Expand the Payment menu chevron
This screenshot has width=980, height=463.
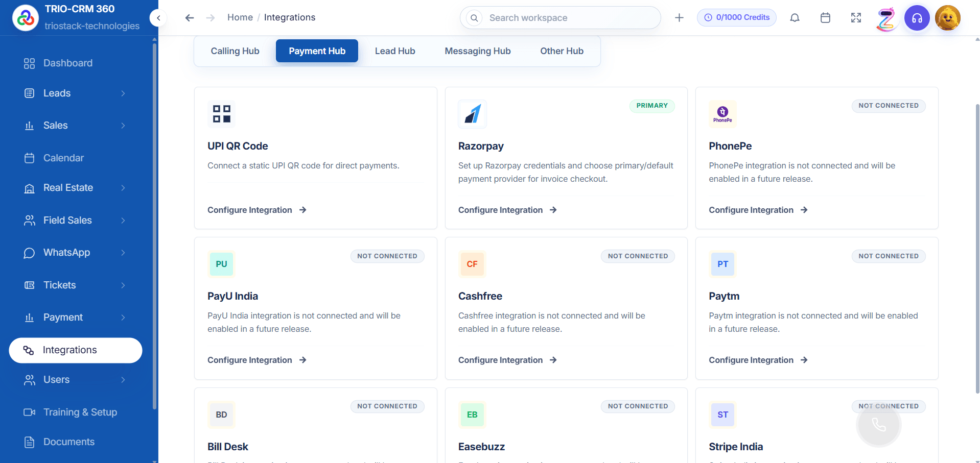123,318
